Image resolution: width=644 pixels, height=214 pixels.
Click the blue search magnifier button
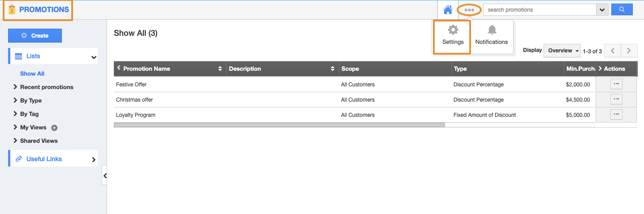tap(621, 9)
